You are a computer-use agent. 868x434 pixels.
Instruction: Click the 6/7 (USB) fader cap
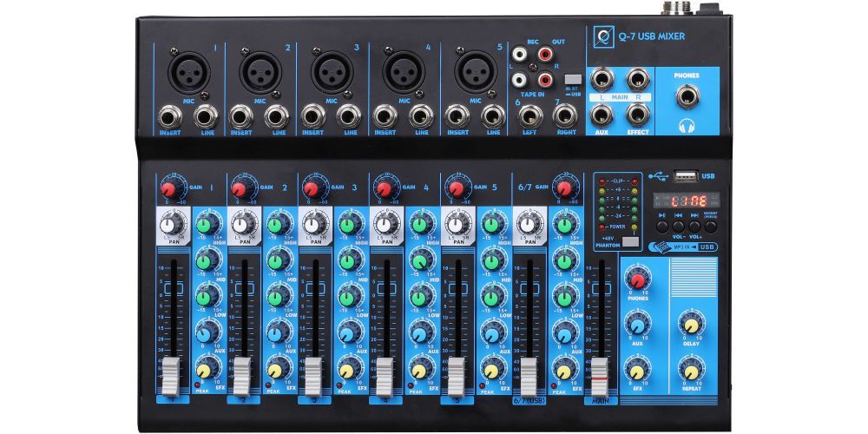pos(529,377)
